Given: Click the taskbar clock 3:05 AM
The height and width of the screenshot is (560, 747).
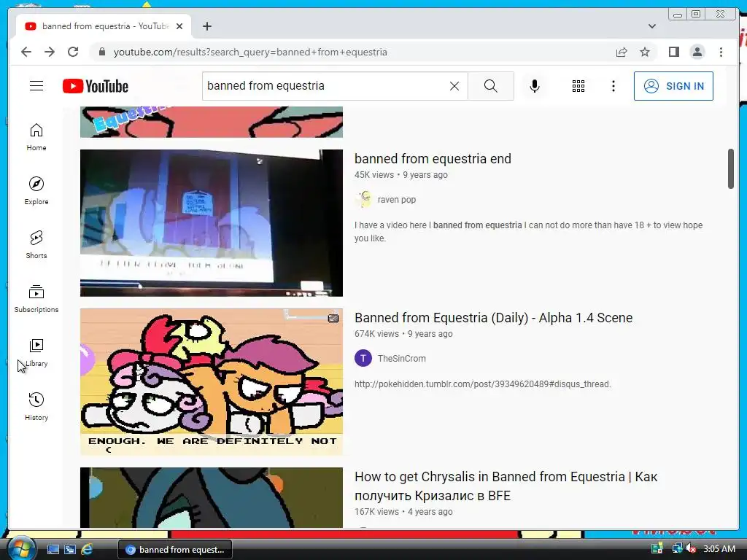Looking at the screenshot, I should [719, 549].
